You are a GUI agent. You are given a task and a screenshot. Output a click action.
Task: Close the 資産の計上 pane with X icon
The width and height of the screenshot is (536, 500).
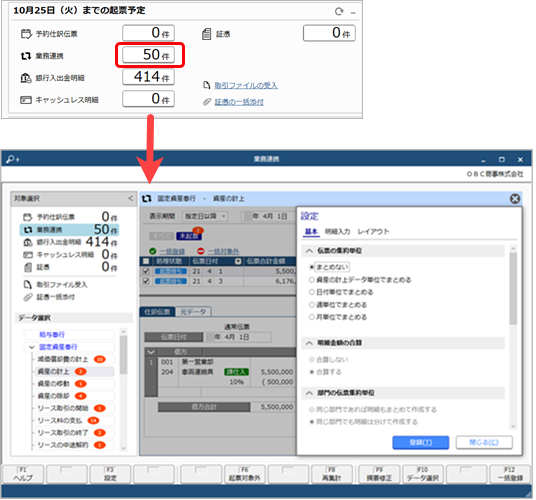(x=515, y=199)
